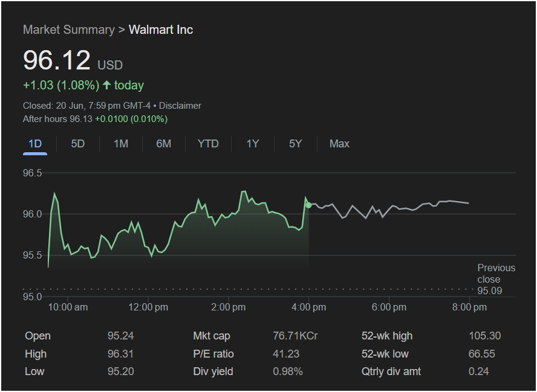Screen dimensions: 537x392
Task: Click the Previous close 95.09 label
Action: pos(496,279)
